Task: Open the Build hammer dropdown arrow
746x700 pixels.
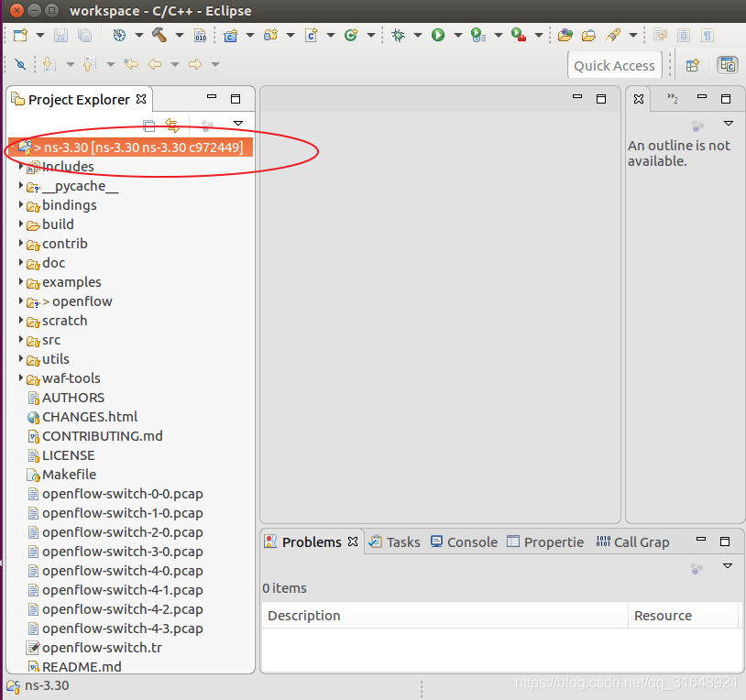Action: click(180, 35)
